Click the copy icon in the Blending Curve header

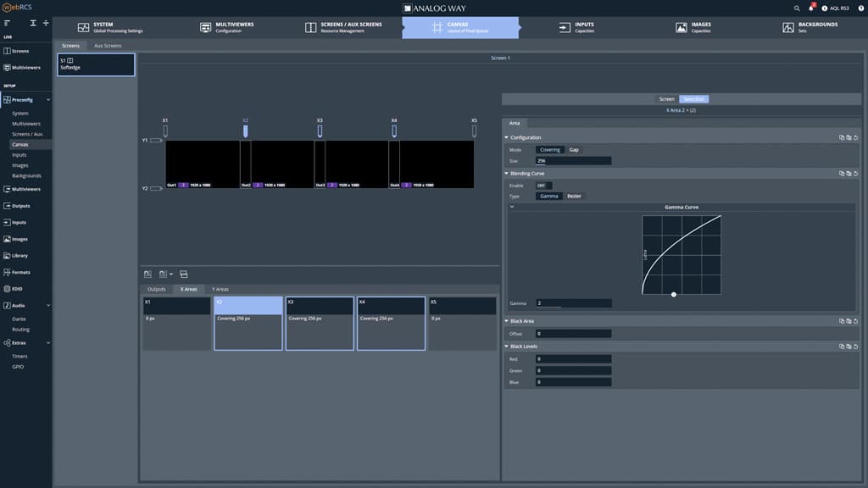coord(841,174)
